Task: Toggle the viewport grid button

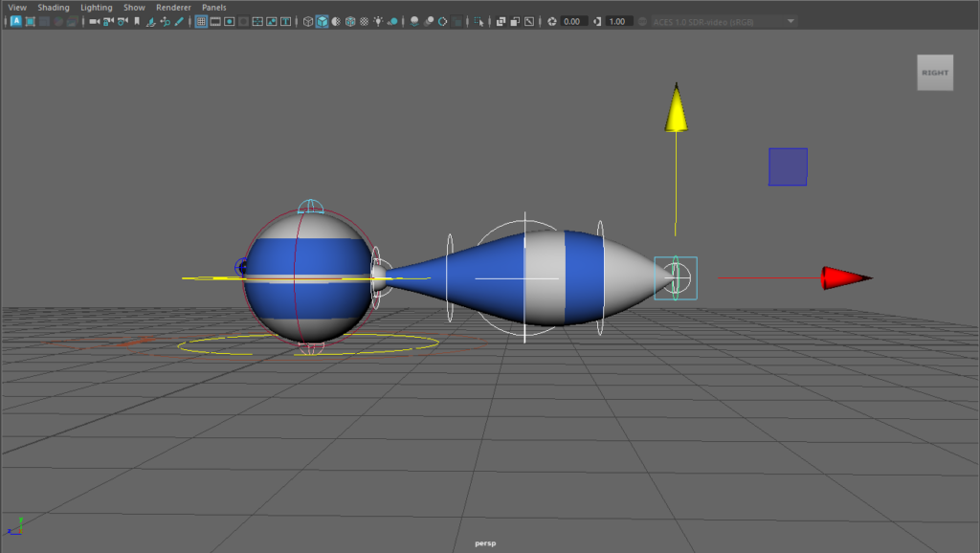Action: click(202, 21)
